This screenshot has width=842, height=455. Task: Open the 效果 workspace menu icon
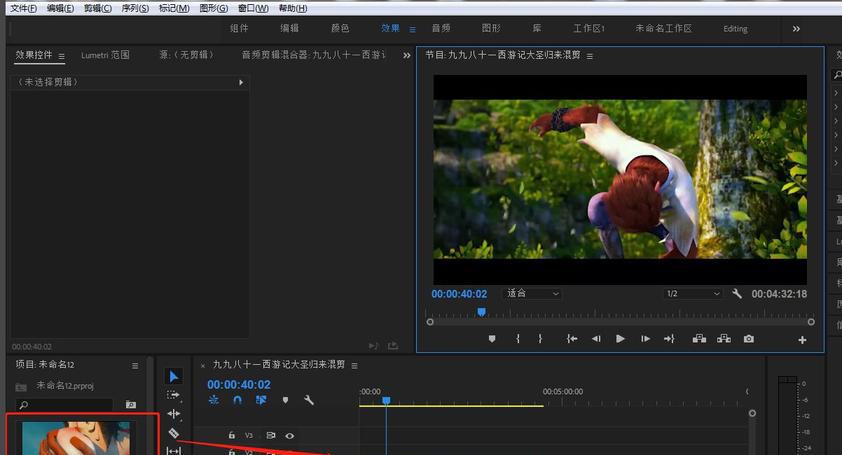pyautogui.click(x=412, y=30)
